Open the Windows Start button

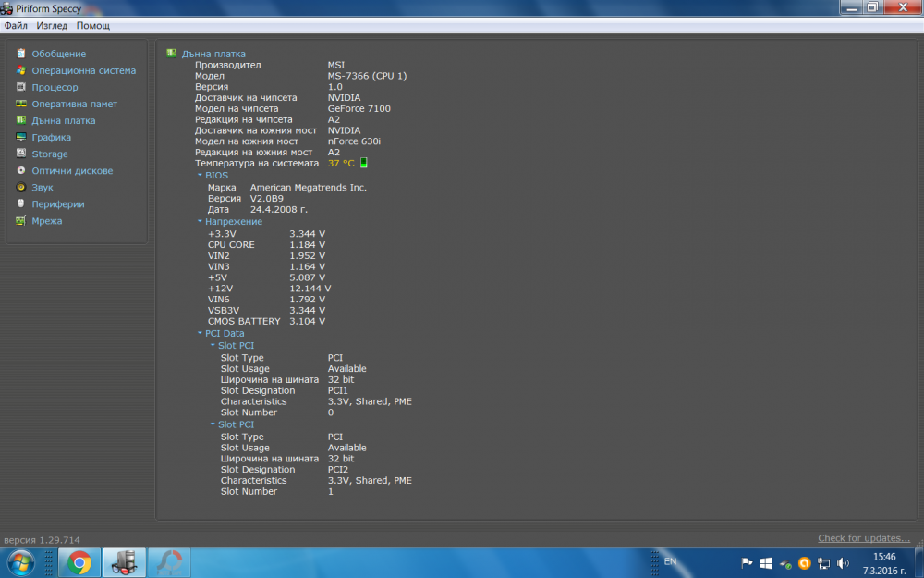pyautogui.click(x=20, y=563)
